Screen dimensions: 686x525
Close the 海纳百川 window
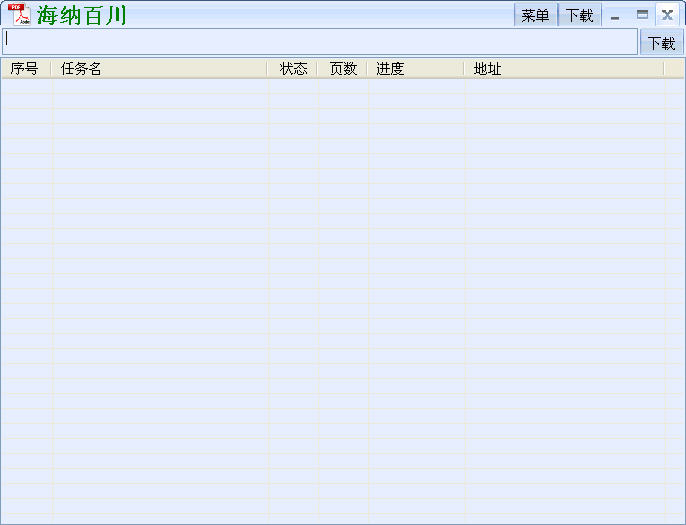tap(667, 15)
